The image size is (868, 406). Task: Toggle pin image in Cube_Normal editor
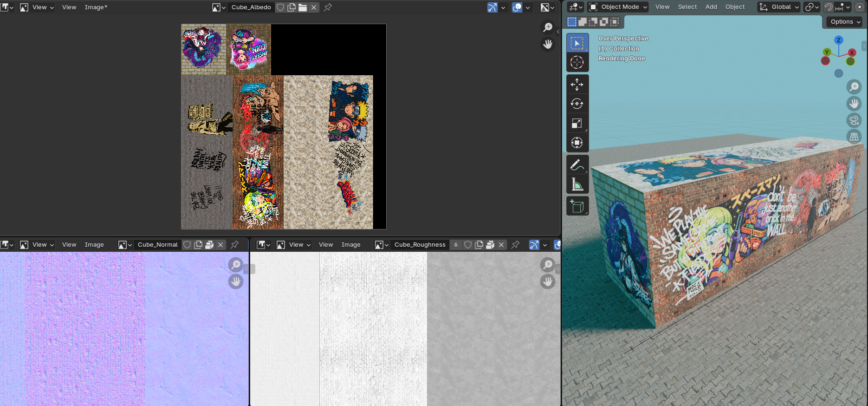(x=234, y=245)
